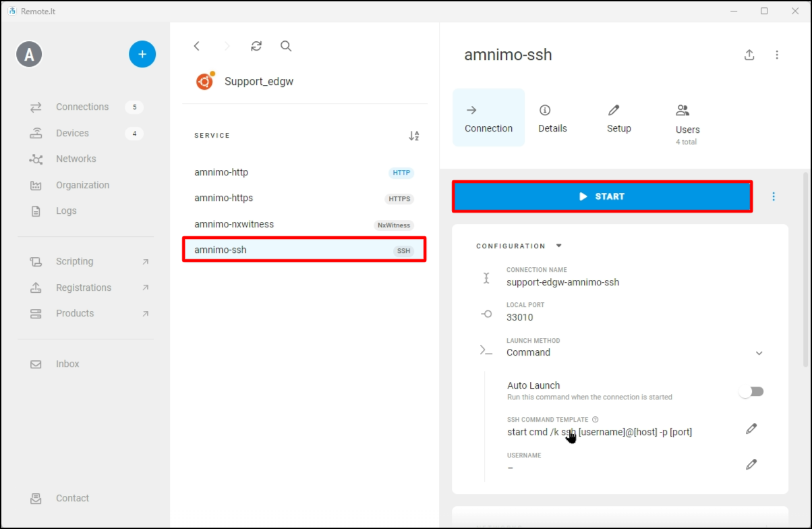Refresh the device list
This screenshot has width=812, height=529.
click(x=256, y=46)
